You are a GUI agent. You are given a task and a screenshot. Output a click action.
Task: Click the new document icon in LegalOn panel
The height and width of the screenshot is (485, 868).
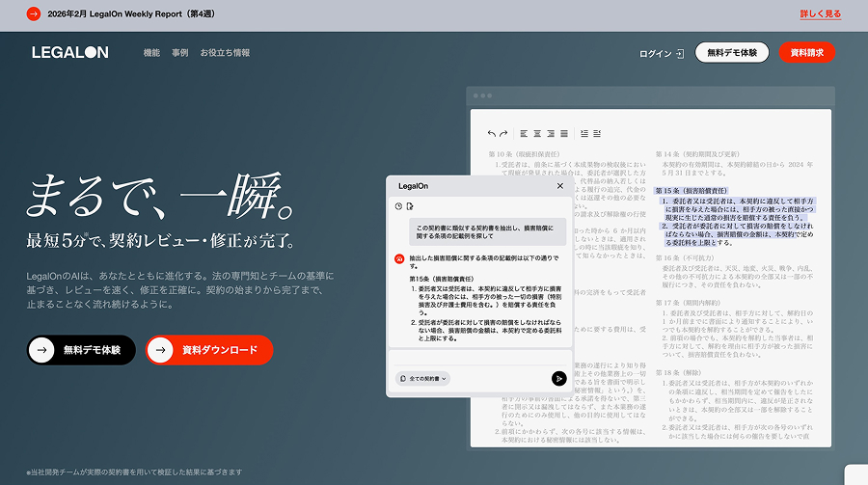410,206
